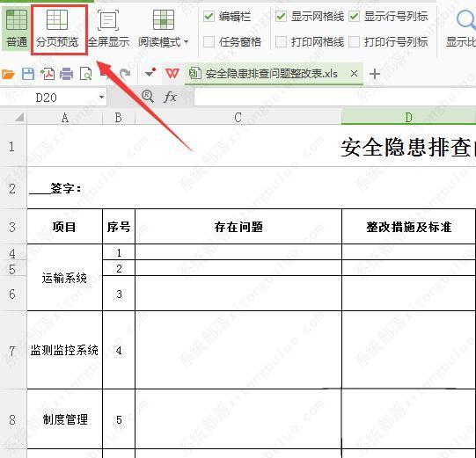This screenshot has width=476, height=458.
Task: Select column A header
Action: point(64,118)
